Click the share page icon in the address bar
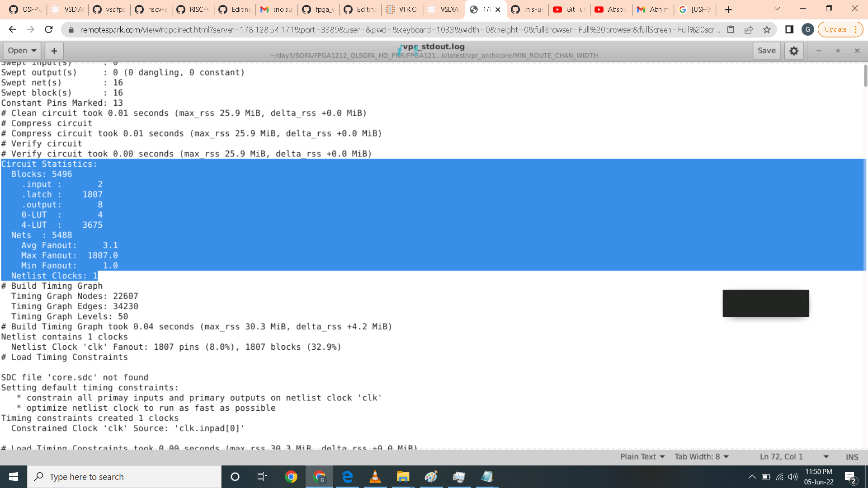Image resolution: width=868 pixels, height=488 pixels. click(749, 29)
